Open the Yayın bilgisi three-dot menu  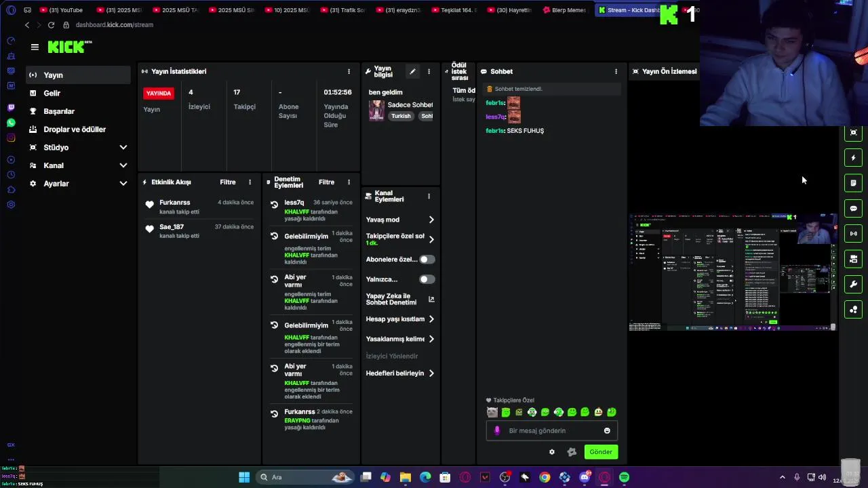(429, 71)
